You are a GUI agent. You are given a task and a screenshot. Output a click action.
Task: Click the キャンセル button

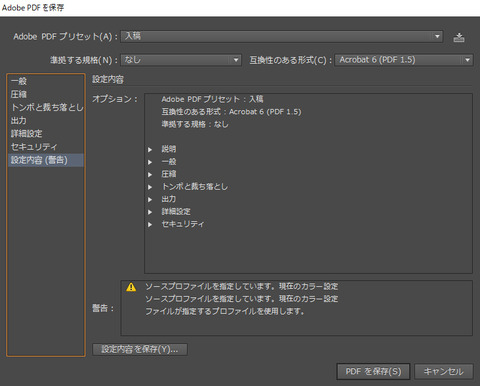(x=444, y=371)
